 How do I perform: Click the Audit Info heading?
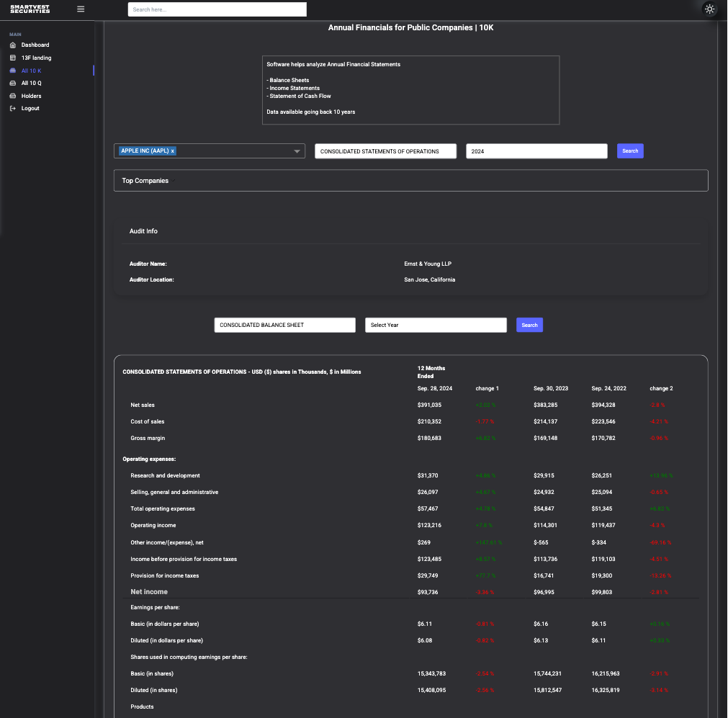pyautogui.click(x=143, y=231)
